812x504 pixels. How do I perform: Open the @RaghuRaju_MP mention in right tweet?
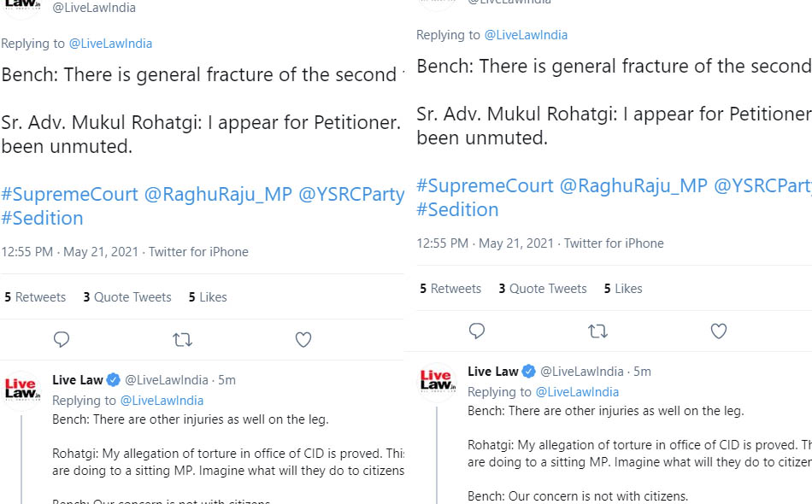(x=633, y=185)
